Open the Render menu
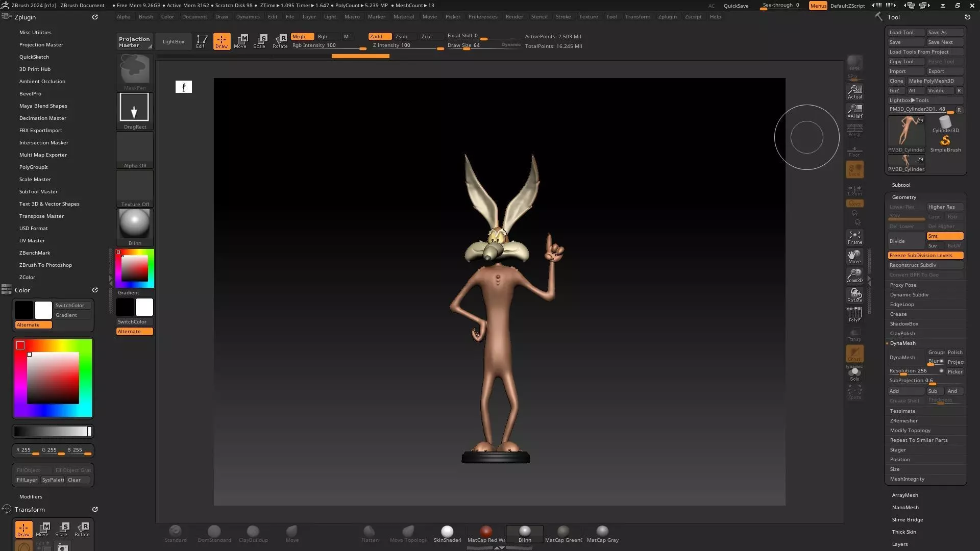This screenshot has height=551, width=980. [x=514, y=16]
